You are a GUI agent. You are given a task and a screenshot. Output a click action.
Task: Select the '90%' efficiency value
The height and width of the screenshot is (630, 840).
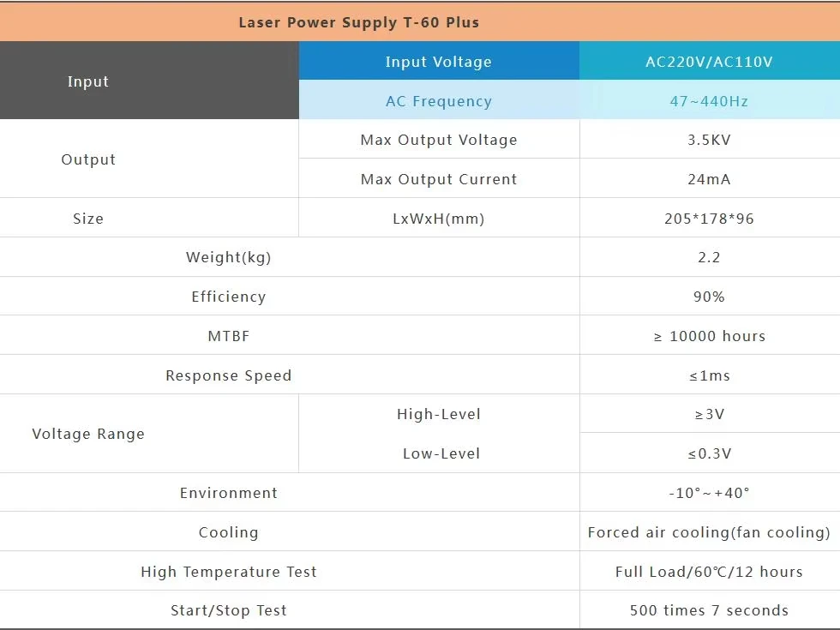coord(710,297)
